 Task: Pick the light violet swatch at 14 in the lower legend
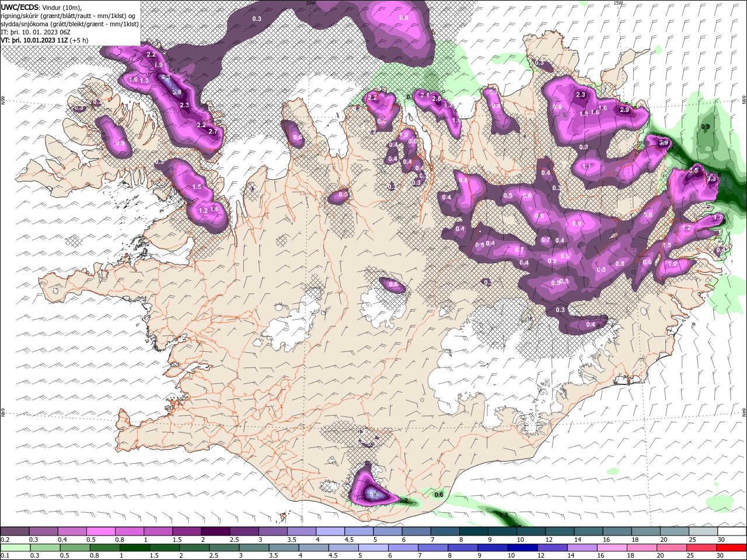[x=581, y=548]
